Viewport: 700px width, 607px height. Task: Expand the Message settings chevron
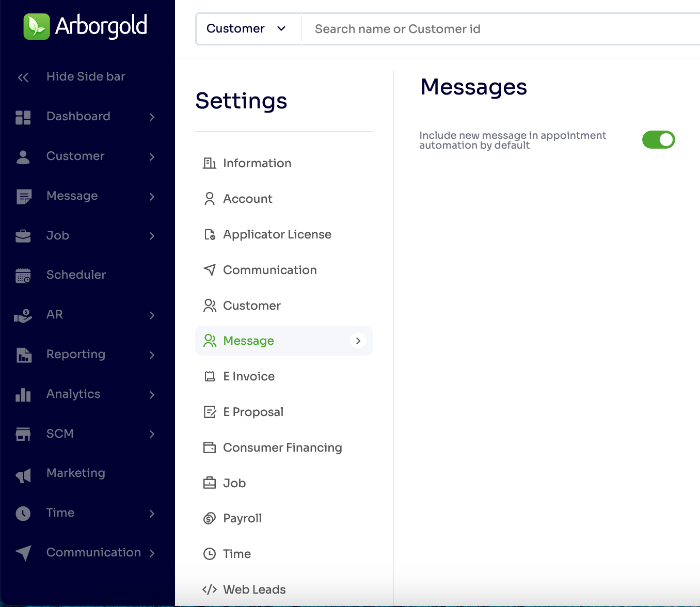(x=357, y=341)
